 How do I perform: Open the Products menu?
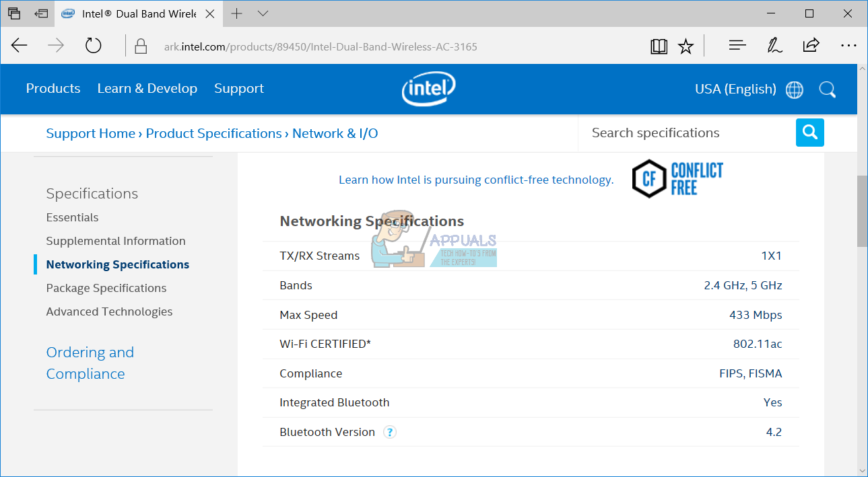(53, 89)
